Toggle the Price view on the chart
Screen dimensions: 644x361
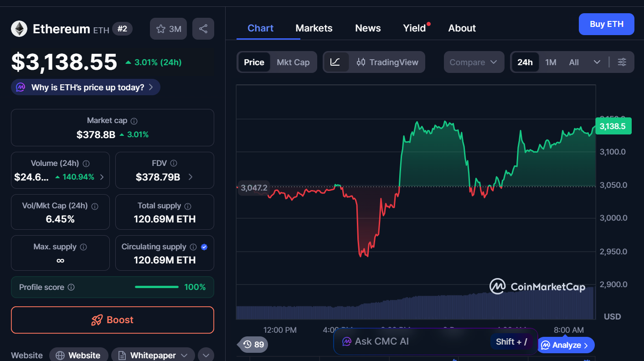pos(254,62)
